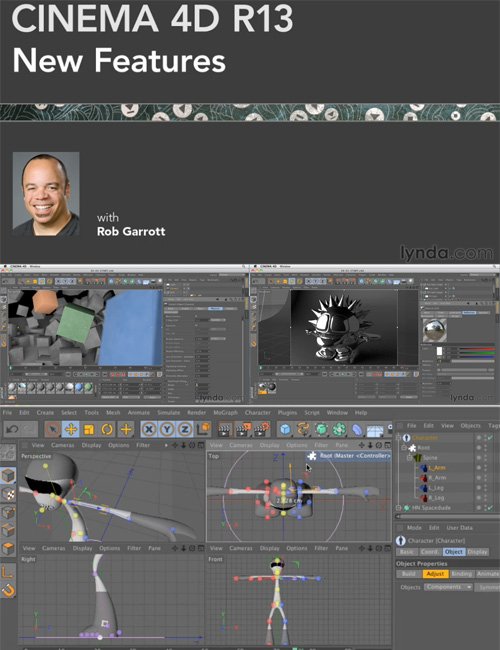Expand the HN Spacedude object
Screen dimensions: 500x650
(x=399, y=508)
